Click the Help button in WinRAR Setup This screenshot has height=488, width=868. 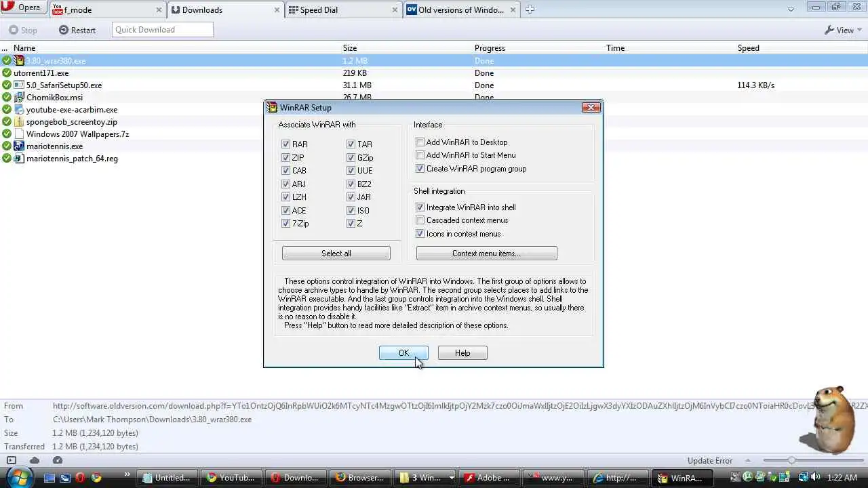[462, 353]
